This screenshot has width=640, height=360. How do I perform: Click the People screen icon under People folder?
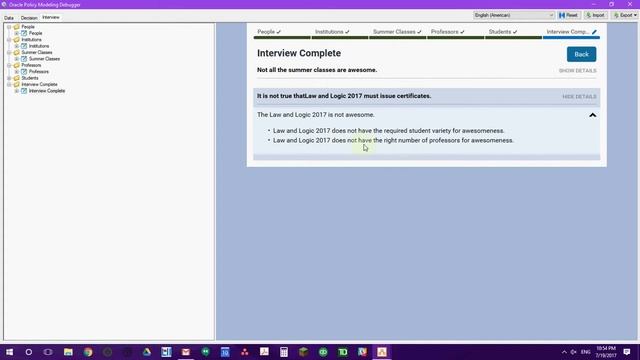[24, 33]
